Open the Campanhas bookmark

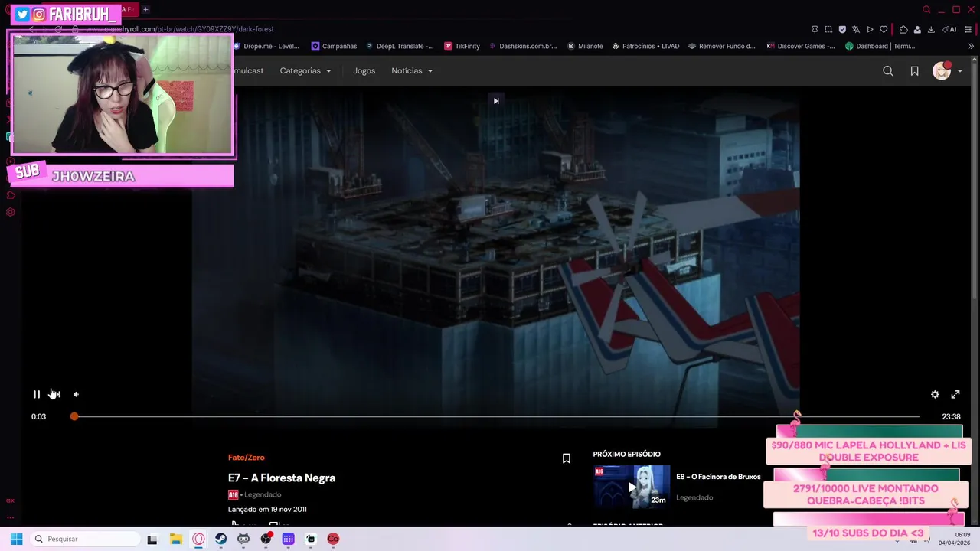coord(334,46)
